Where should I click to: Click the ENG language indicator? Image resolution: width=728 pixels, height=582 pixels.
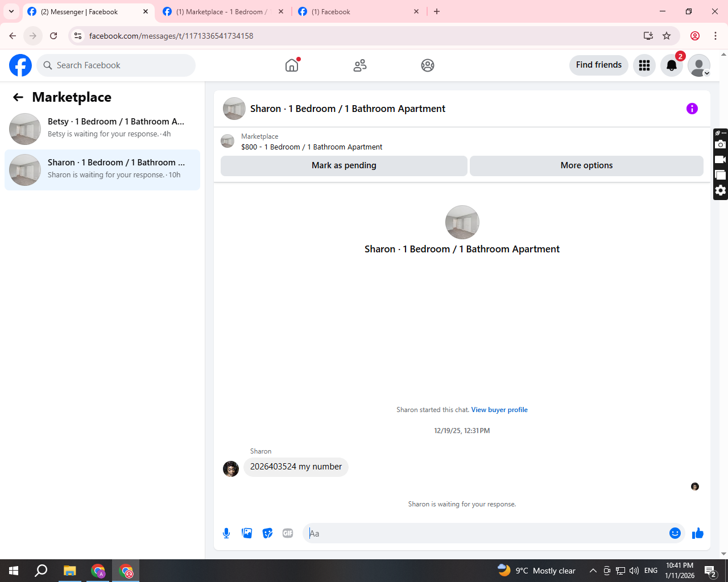tap(651, 571)
